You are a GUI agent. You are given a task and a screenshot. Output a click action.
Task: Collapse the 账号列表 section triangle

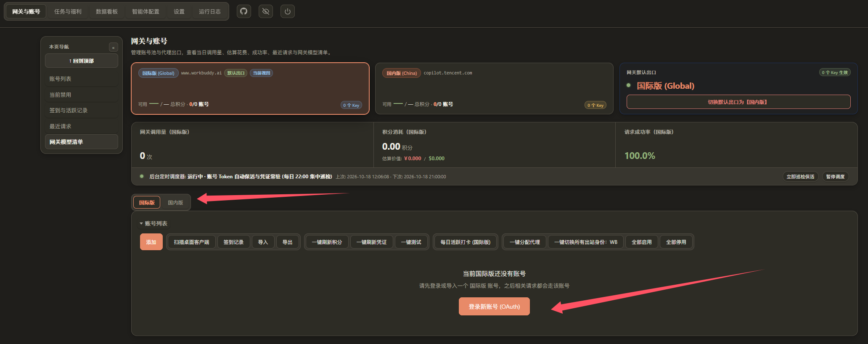[141, 224]
